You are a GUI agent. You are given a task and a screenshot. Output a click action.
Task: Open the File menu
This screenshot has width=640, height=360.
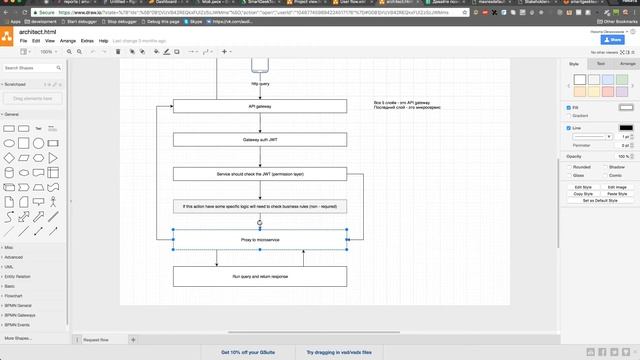point(23,41)
